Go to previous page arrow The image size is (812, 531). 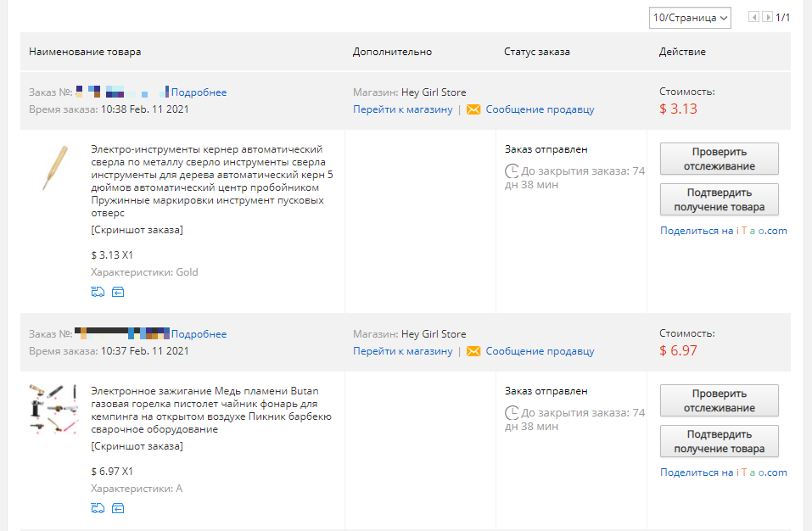tap(753, 17)
